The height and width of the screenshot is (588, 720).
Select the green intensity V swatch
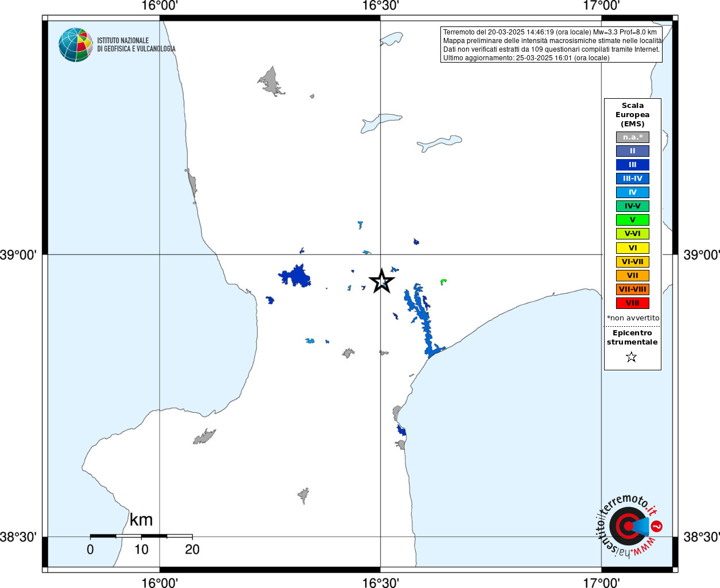click(633, 220)
